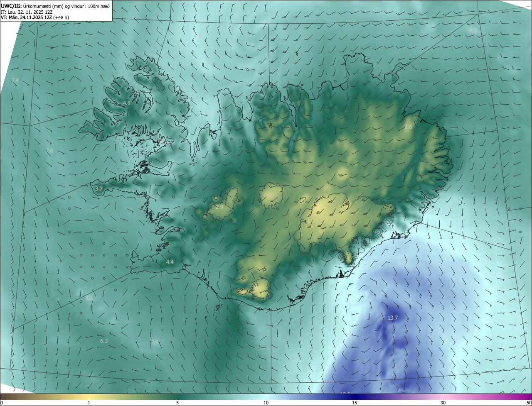532x406 pixels.
Task: Click the '50' tick on the color scale
Action: tap(529, 403)
